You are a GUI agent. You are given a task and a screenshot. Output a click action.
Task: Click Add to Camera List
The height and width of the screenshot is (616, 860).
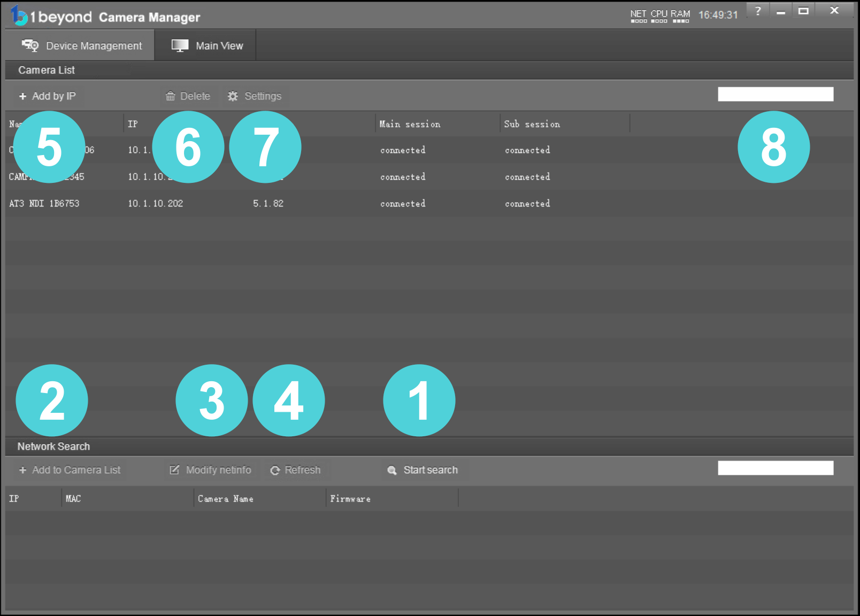[70, 470]
